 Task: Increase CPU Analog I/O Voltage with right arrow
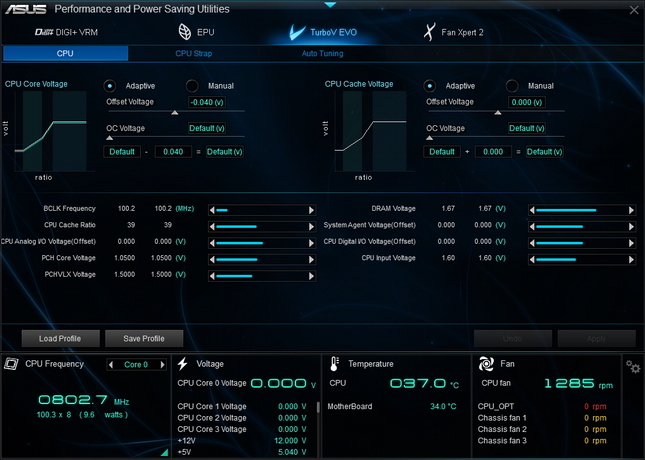[x=311, y=243]
